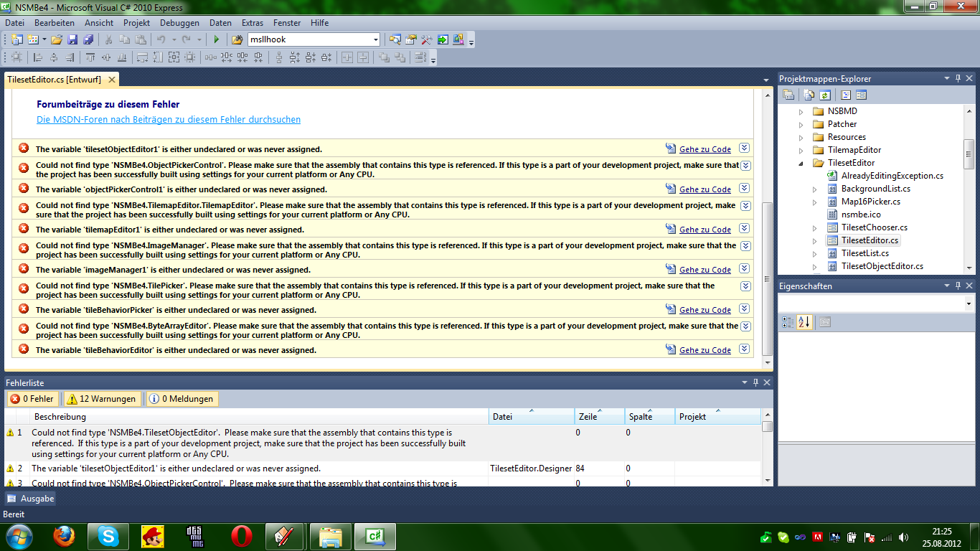The width and height of the screenshot is (980, 551).
Task: Click the Find in Files icon
Action: [237, 39]
